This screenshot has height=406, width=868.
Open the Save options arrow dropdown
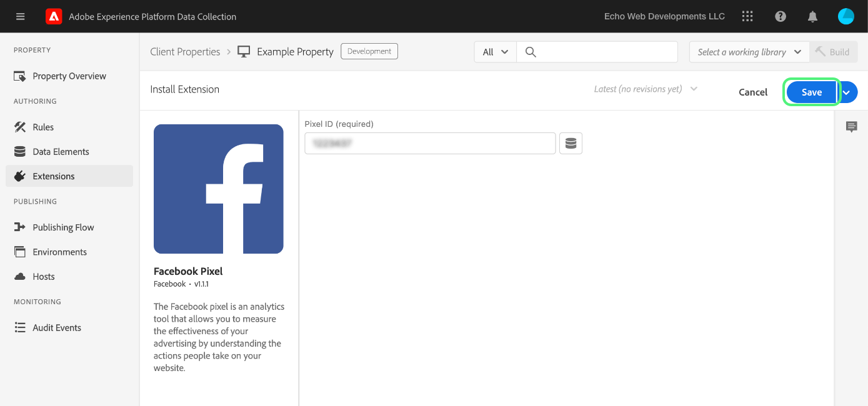pyautogui.click(x=847, y=92)
